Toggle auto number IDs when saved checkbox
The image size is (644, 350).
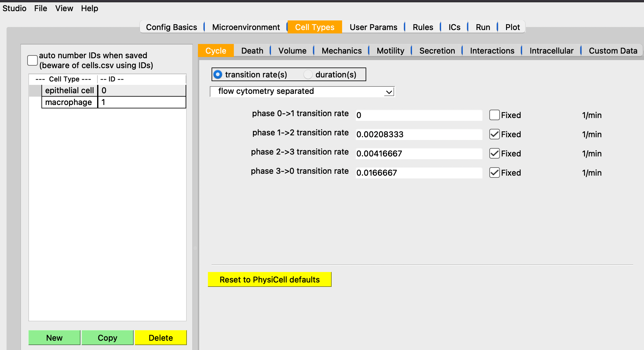pos(32,60)
